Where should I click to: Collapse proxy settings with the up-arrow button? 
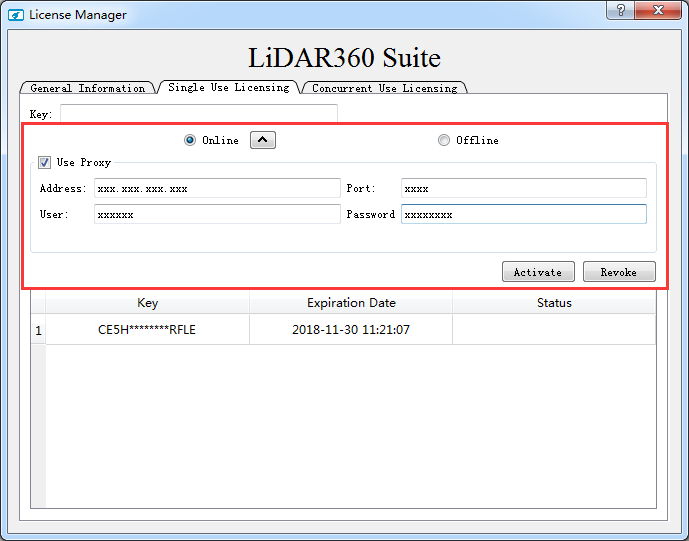262,140
